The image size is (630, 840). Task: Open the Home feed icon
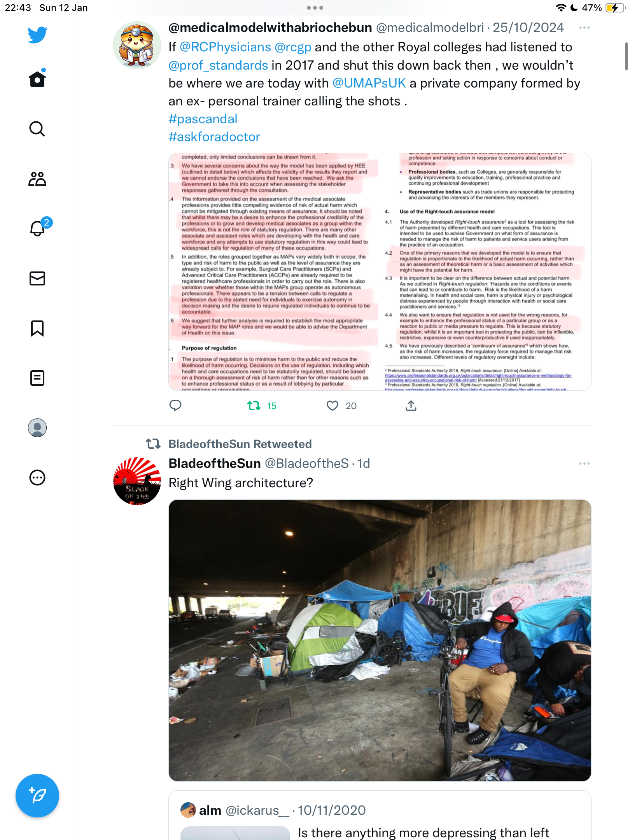coord(37,79)
